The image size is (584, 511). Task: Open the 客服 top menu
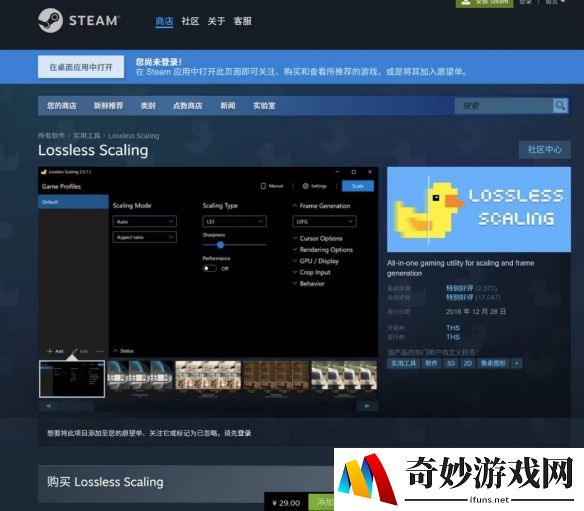(242, 21)
